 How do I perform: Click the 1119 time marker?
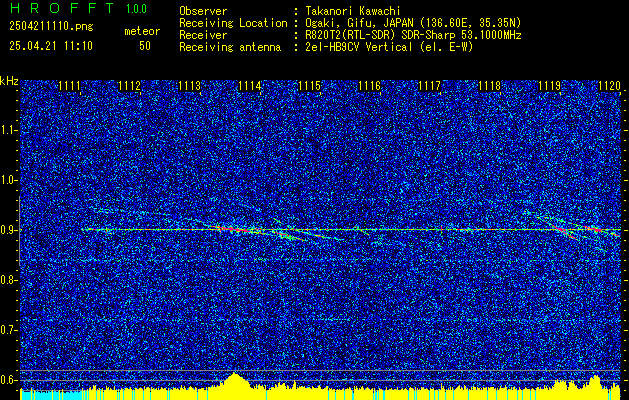pyautogui.click(x=550, y=86)
